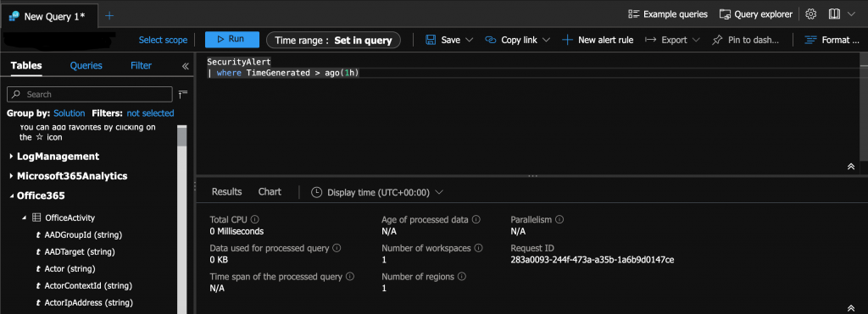Click the editor-results splitter handle dots
Screen dimensions: 868x314
pyautogui.click(x=532, y=176)
